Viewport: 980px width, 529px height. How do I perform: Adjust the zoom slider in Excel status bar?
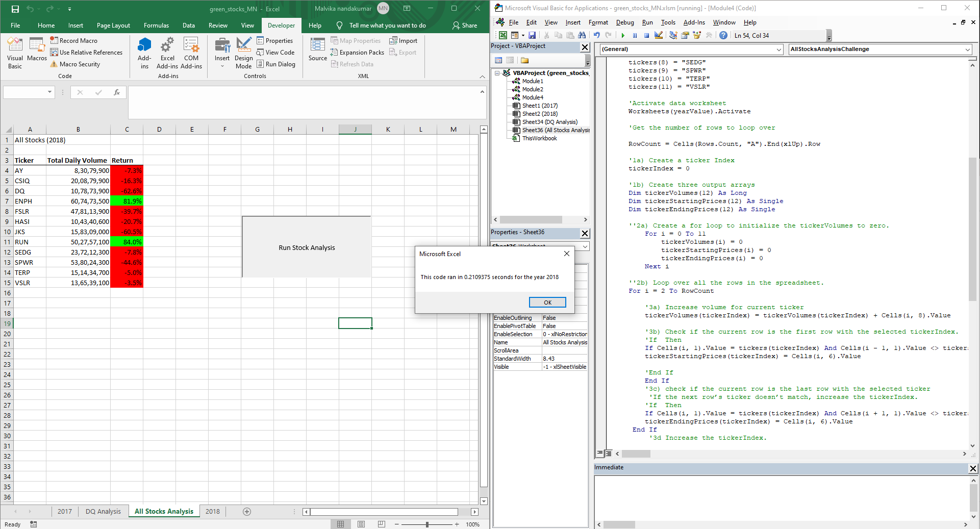coord(427,524)
